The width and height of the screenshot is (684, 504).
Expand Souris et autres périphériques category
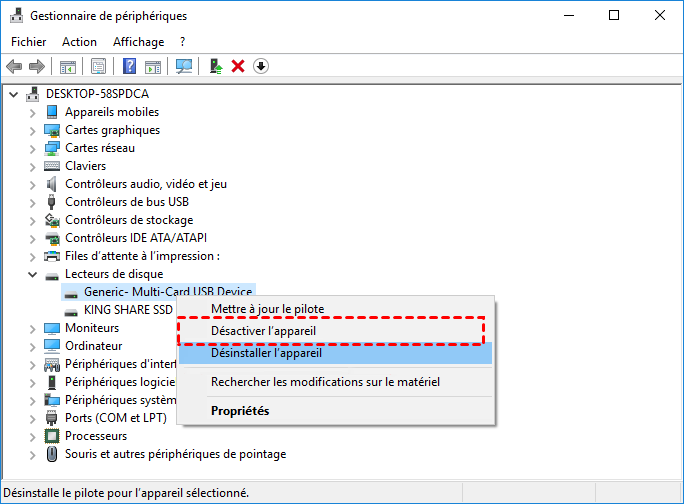tap(33, 455)
